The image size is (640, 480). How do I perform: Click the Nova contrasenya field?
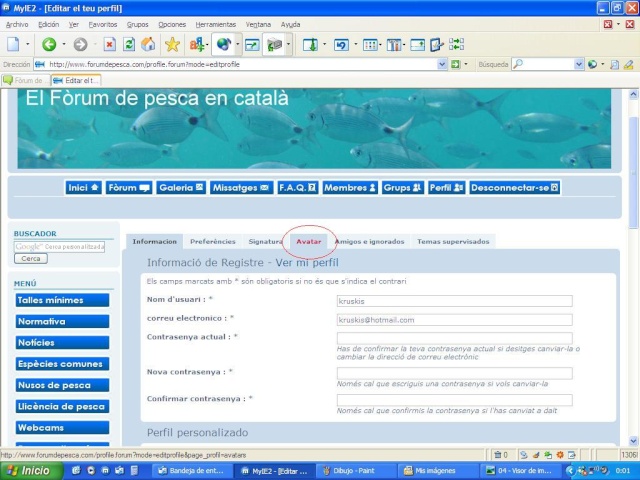(x=454, y=373)
